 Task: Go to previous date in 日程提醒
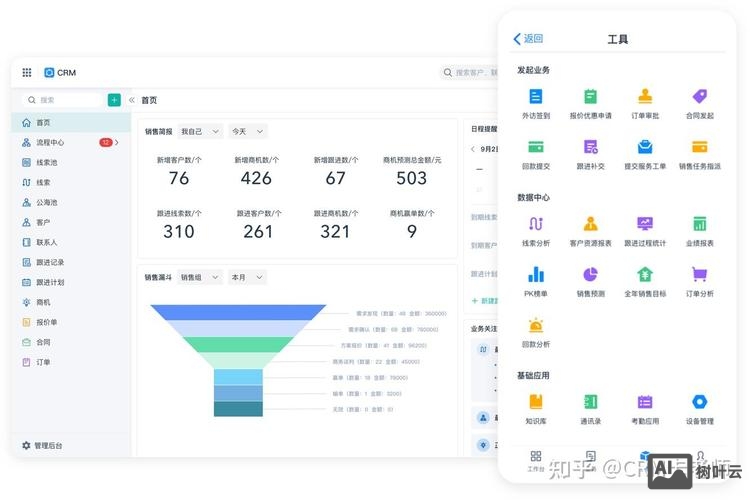[x=473, y=149]
